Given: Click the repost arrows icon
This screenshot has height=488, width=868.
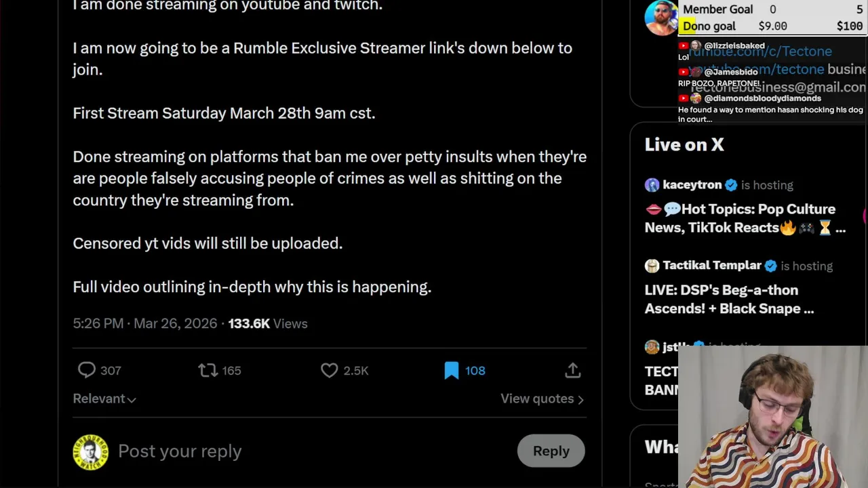Looking at the screenshot, I should 208,370.
